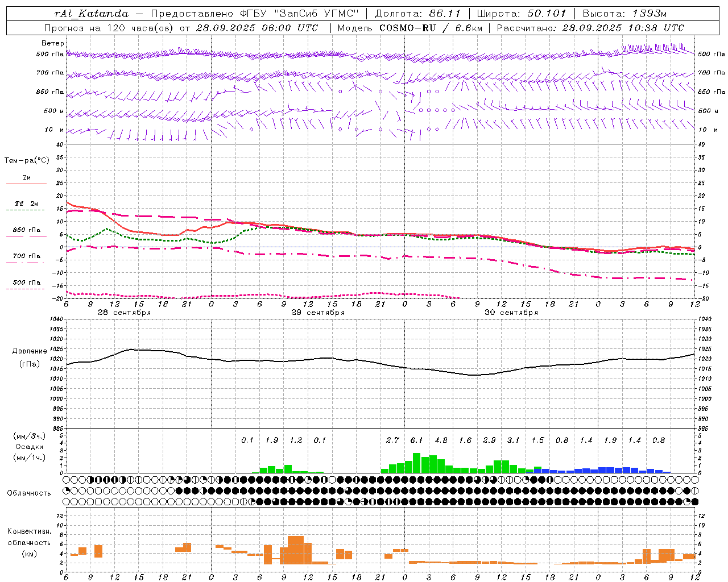Click the 4.8 three-hour precipitation value
Screen dimensions: 728x582
441,440
